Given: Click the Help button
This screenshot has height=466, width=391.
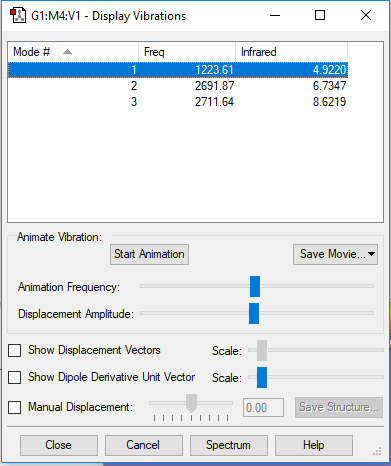Looking at the screenshot, I should point(314,445).
